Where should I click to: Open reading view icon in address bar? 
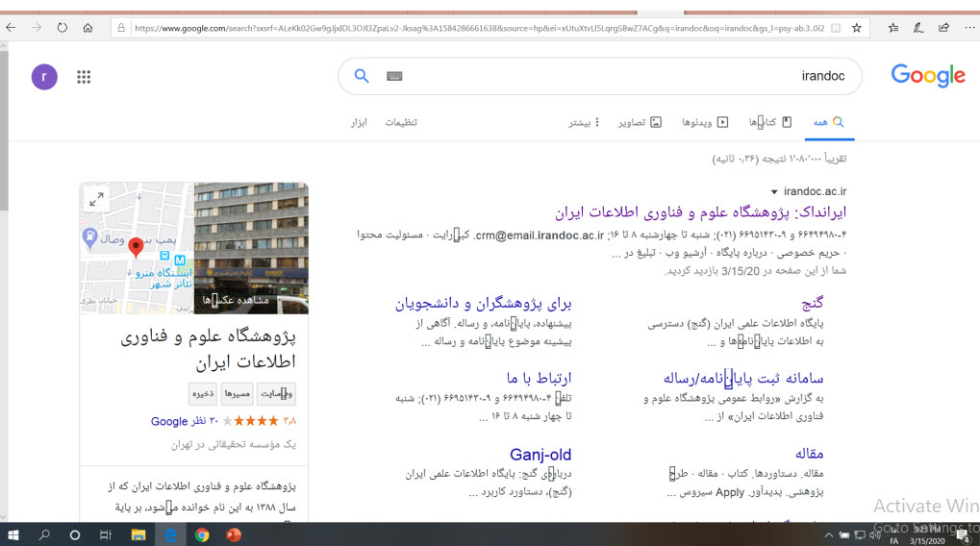[x=836, y=28]
